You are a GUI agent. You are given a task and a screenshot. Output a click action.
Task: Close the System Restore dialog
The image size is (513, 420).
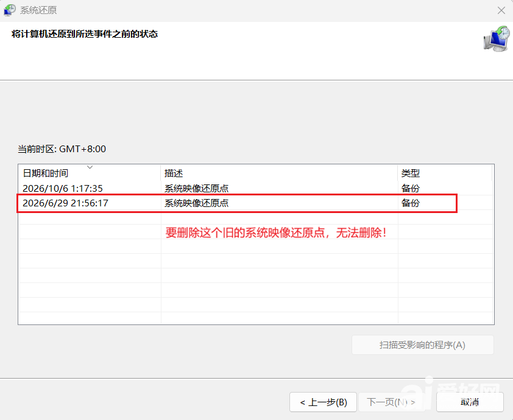(x=501, y=10)
